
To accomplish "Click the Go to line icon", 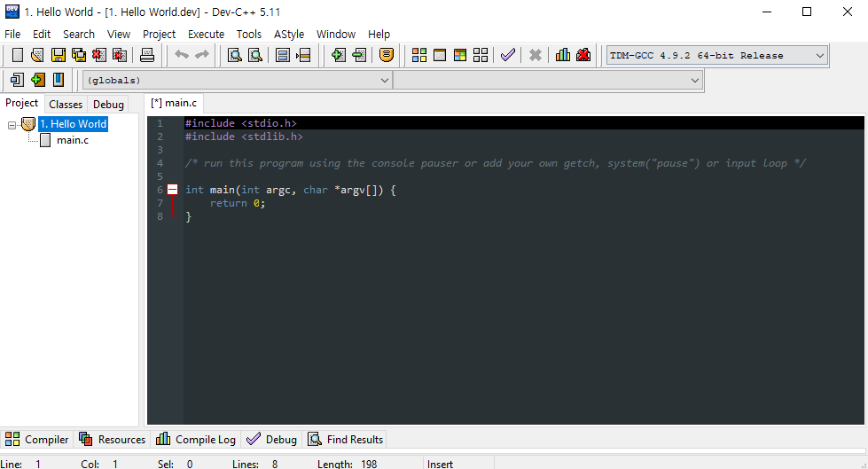I will point(303,55).
